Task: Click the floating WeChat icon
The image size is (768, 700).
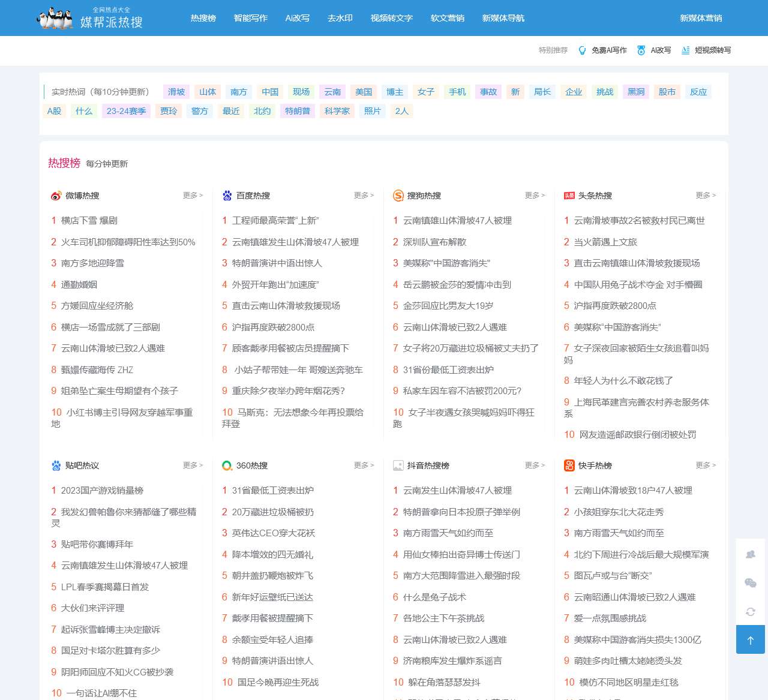Action: (750, 582)
